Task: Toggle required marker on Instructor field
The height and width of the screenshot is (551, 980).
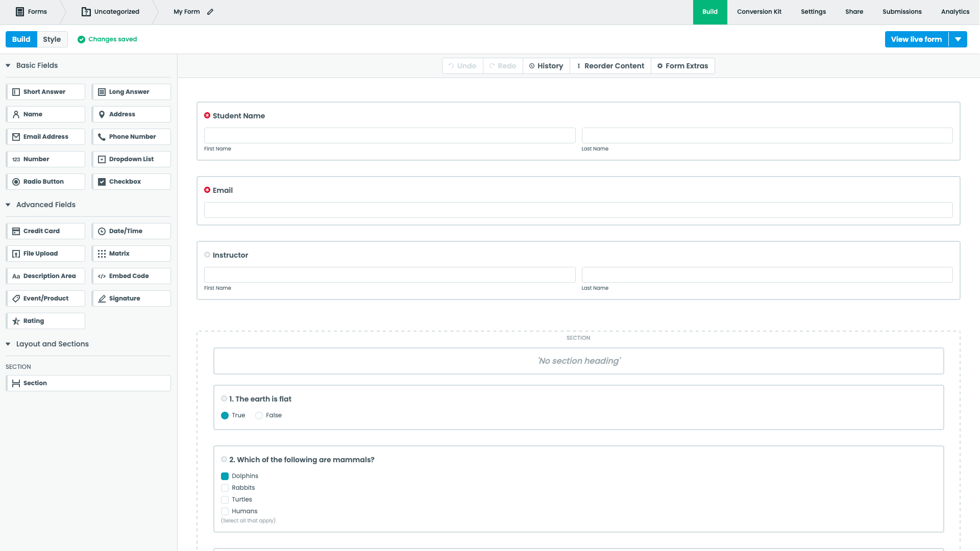Action: [x=207, y=255]
